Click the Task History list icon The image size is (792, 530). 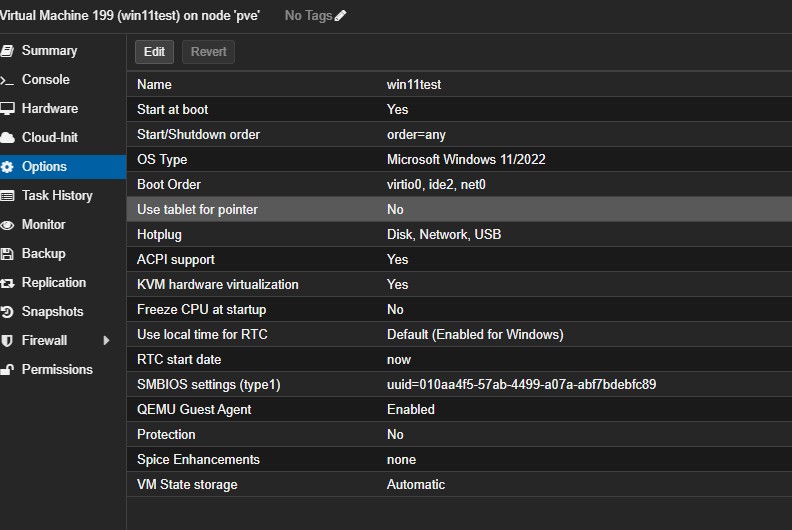tap(7, 196)
